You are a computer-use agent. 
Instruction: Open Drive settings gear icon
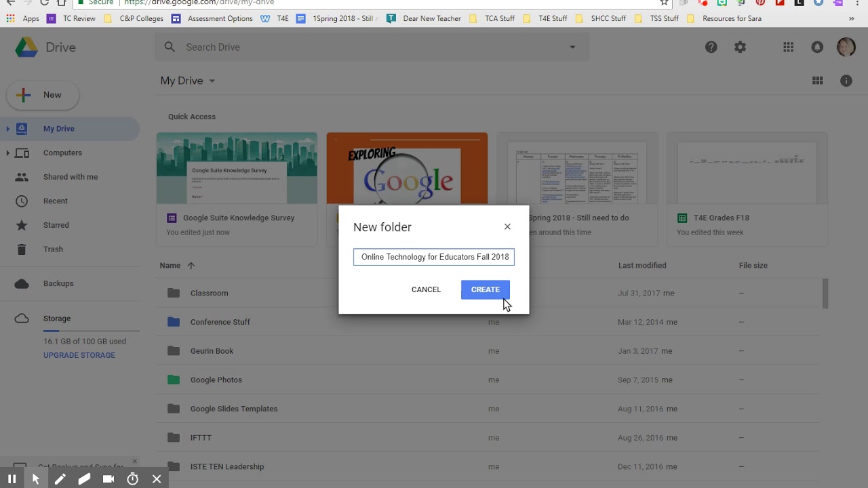741,47
